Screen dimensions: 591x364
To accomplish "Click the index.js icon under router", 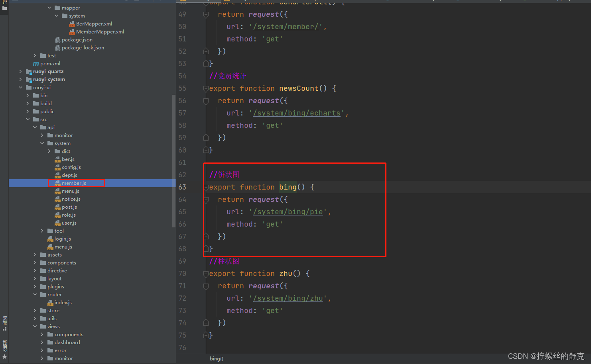I will 50,303.
